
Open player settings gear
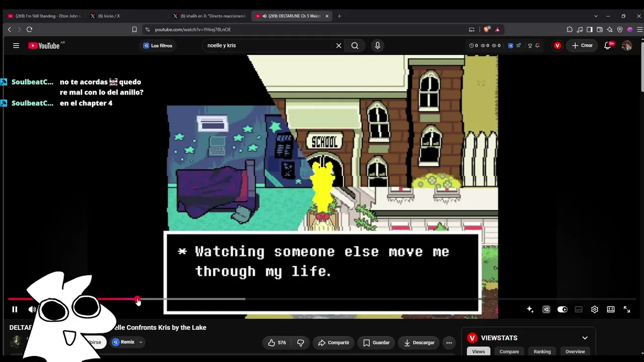(595, 309)
